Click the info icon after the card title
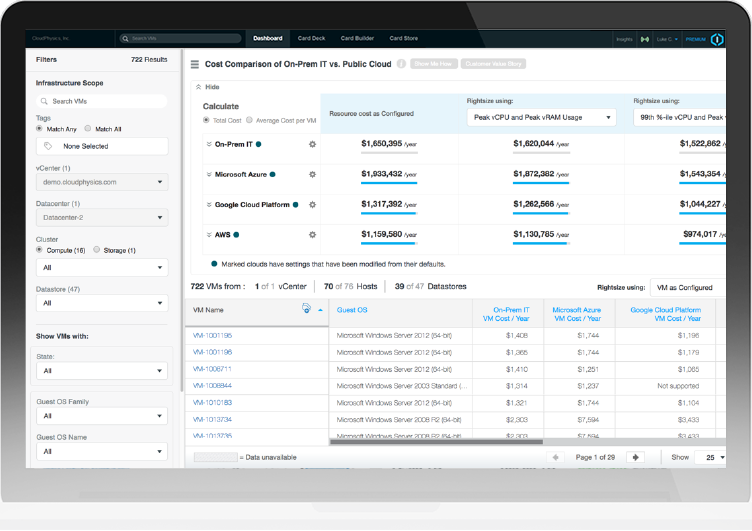752x531 pixels. (401, 64)
